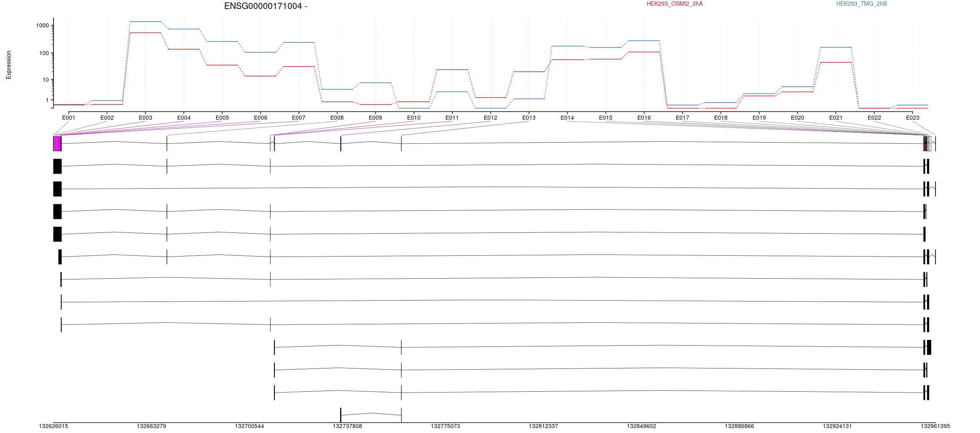Image resolution: width=980 pixels, height=433 pixels.
Task: Click blue expression segment above E016
Action: click(x=644, y=41)
